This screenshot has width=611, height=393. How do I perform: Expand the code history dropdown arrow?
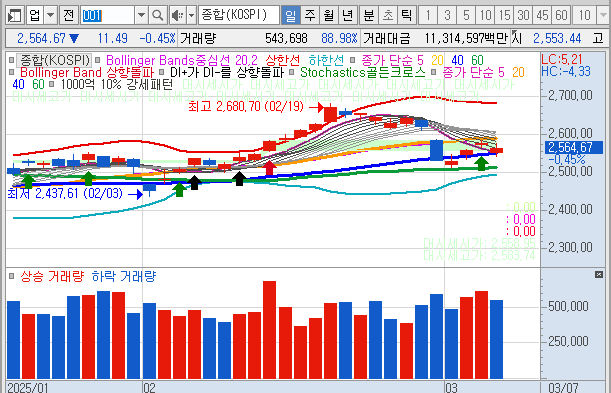coord(141,15)
